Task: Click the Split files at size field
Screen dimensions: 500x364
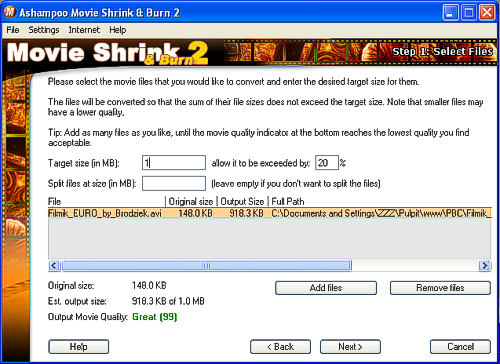Action: click(174, 183)
